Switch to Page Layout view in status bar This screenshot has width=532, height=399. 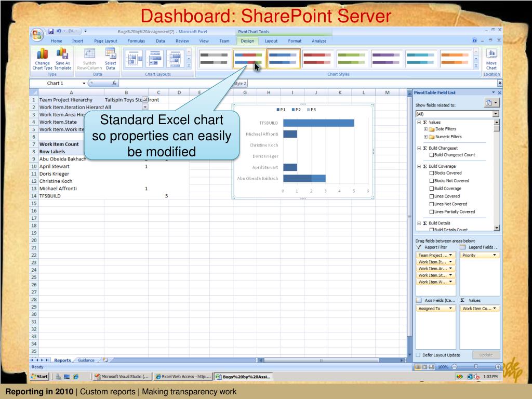pos(425,367)
